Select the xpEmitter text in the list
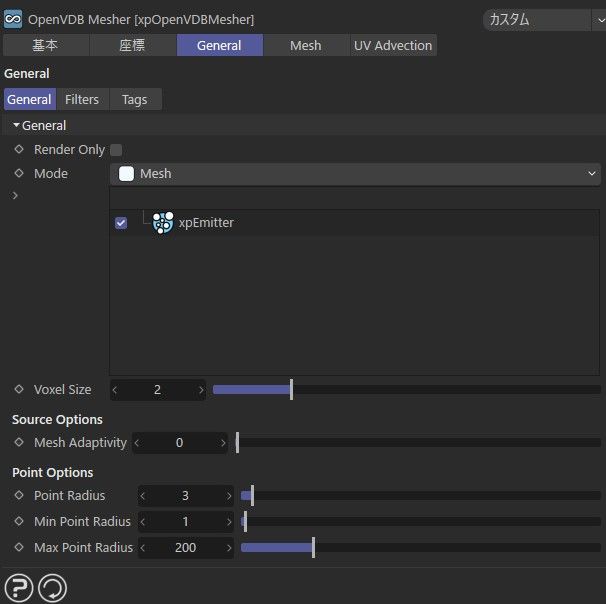 (206, 223)
